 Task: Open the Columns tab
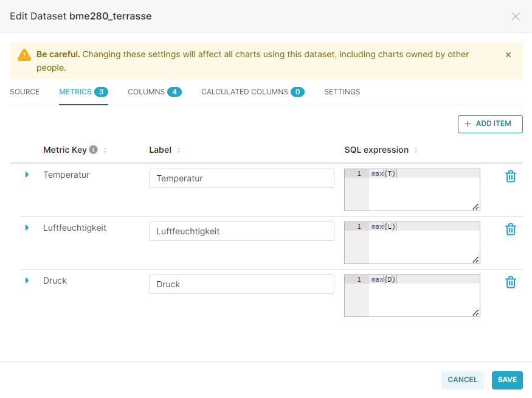[154, 92]
